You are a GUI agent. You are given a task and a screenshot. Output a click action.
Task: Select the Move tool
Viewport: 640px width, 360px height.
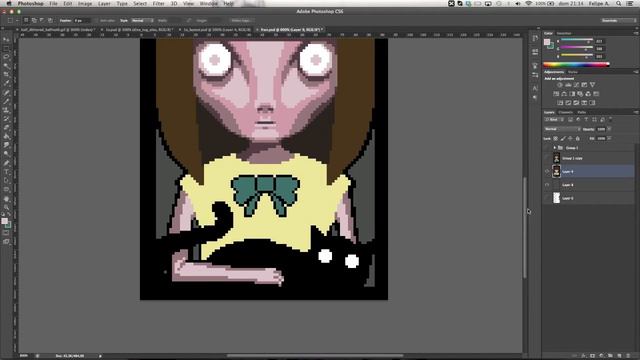point(6,39)
